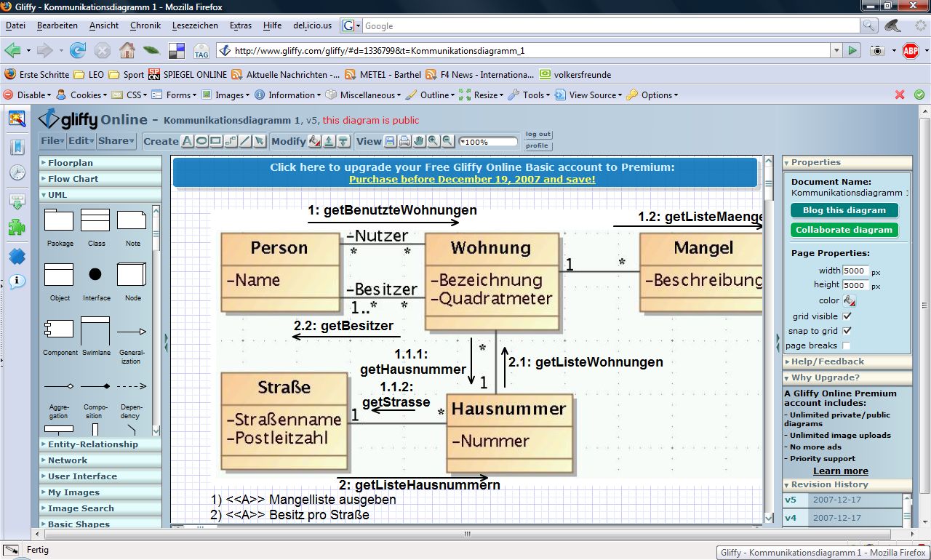Image resolution: width=931 pixels, height=560 pixels.
Task: Open the Edit dropdown in Gliffy
Action: [81, 141]
